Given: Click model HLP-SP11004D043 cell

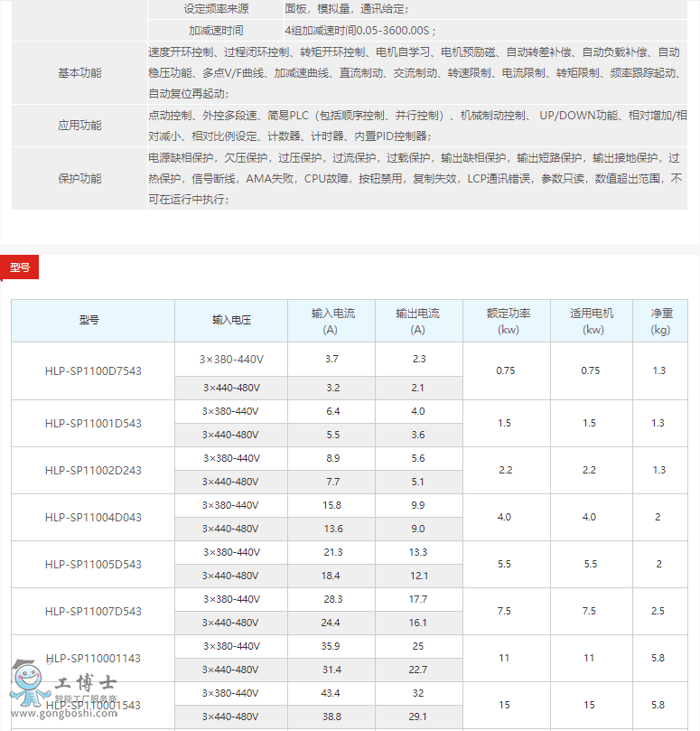Looking at the screenshot, I should (93, 518).
